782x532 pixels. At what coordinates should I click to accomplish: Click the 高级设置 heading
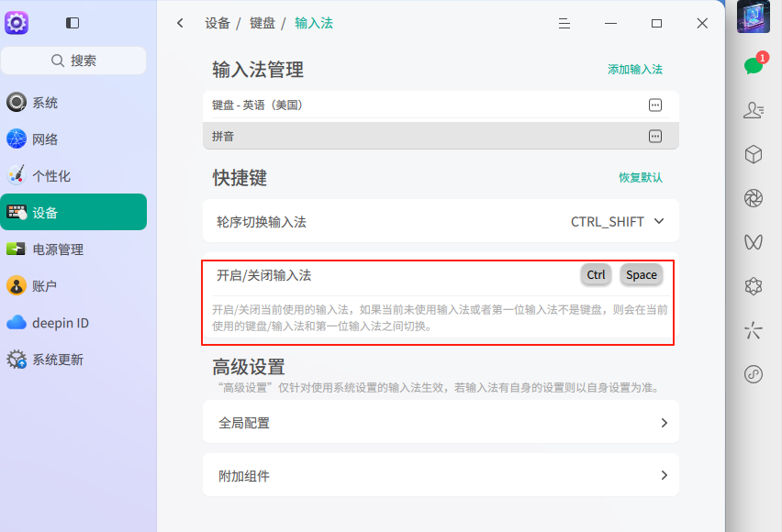[249, 367]
